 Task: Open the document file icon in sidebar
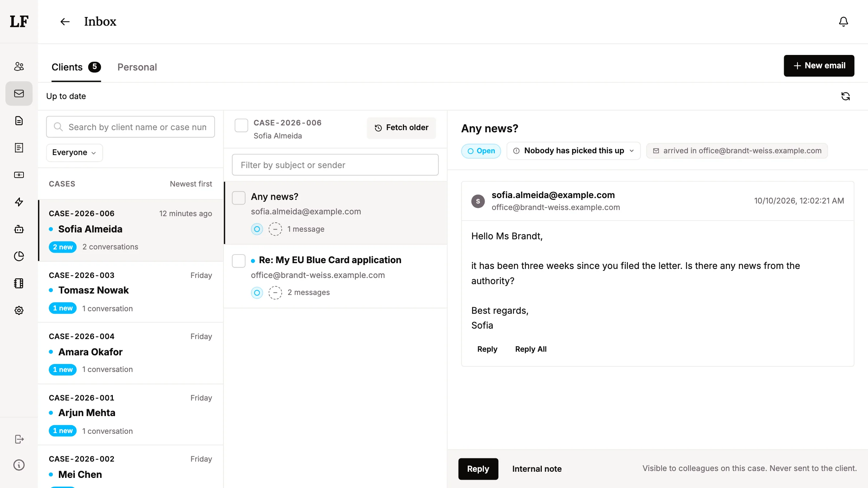point(19,121)
